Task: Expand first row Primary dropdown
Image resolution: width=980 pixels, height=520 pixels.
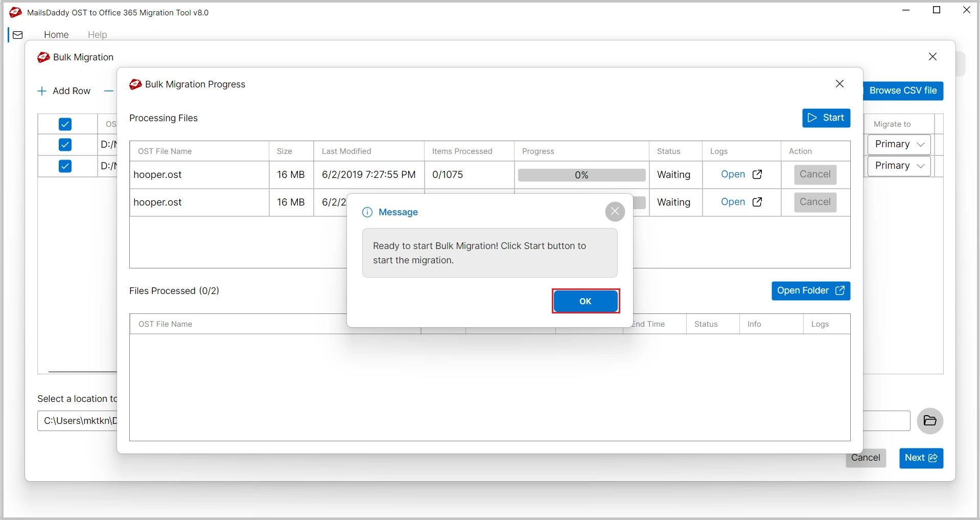Action: (x=899, y=145)
